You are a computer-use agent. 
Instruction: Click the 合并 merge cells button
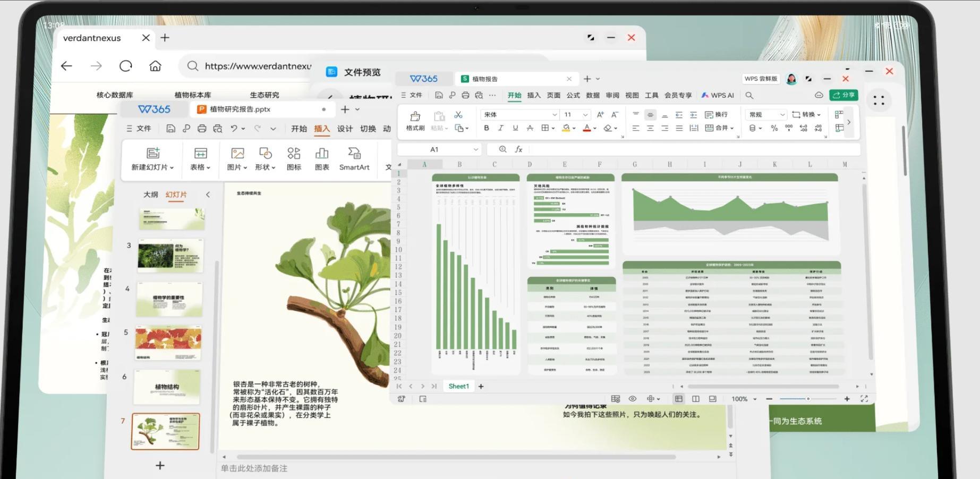[x=719, y=128]
